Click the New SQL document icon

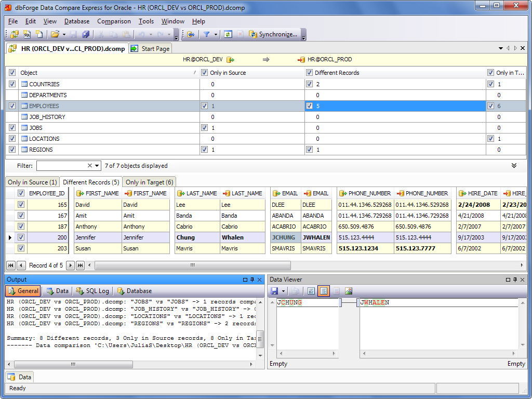pos(27,34)
